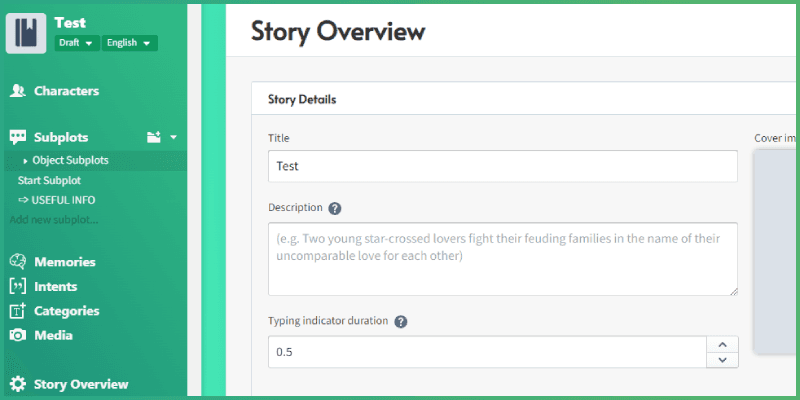Click the Media camera icon

click(17, 336)
